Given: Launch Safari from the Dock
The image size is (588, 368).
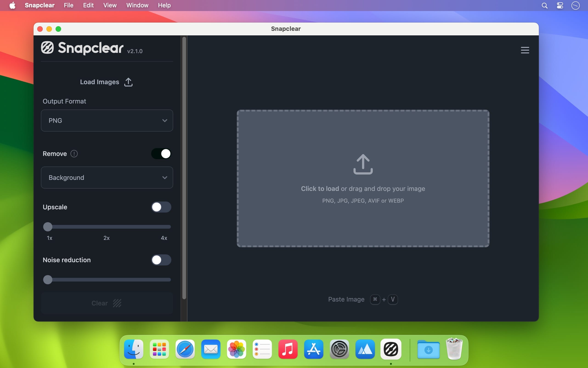Looking at the screenshot, I should [185, 349].
